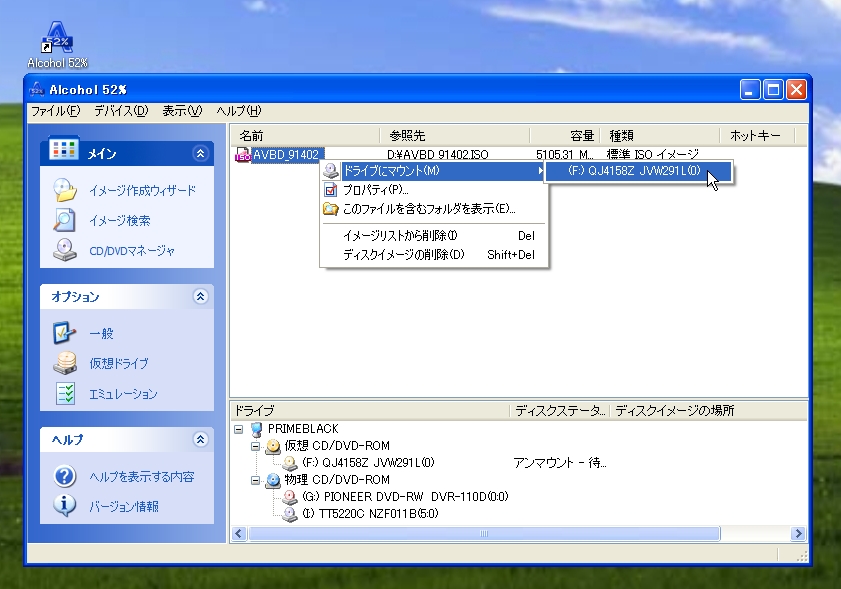
Task: Open the 表示(V) menu
Action: [182, 111]
